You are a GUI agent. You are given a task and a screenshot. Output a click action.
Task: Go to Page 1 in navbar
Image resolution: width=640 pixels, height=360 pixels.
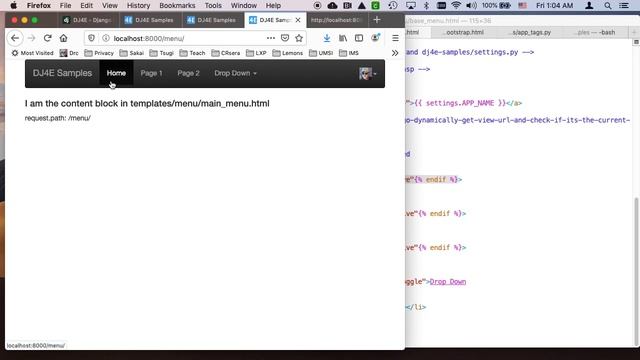[x=151, y=73]
